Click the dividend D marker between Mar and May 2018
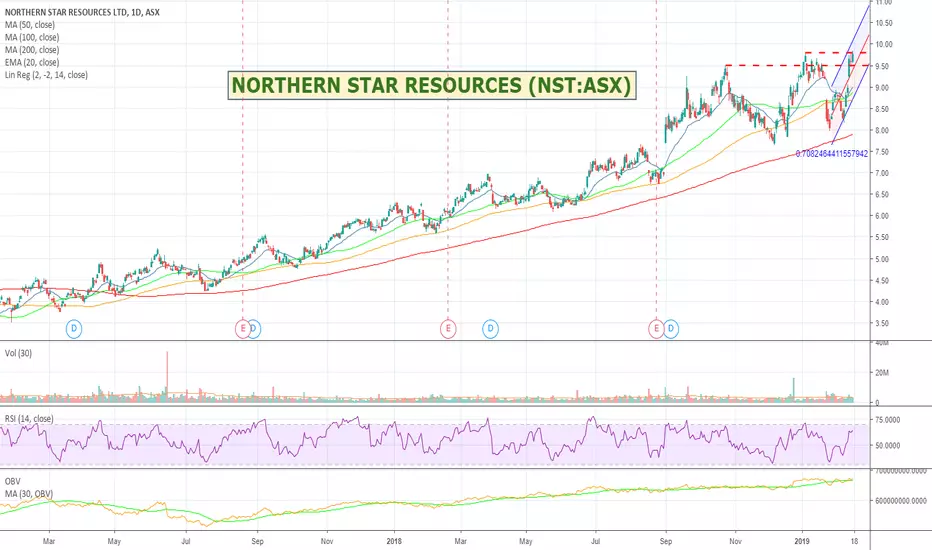932x550 pixels. 490,328
